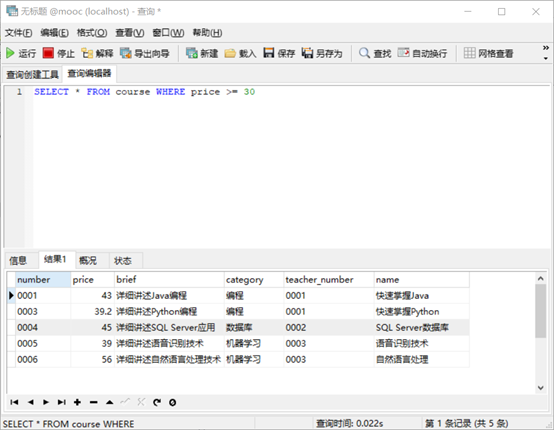Viewport: 554px width, 430px height.
Task: Open the 格式(O) menu
Action: coord(92,33)
